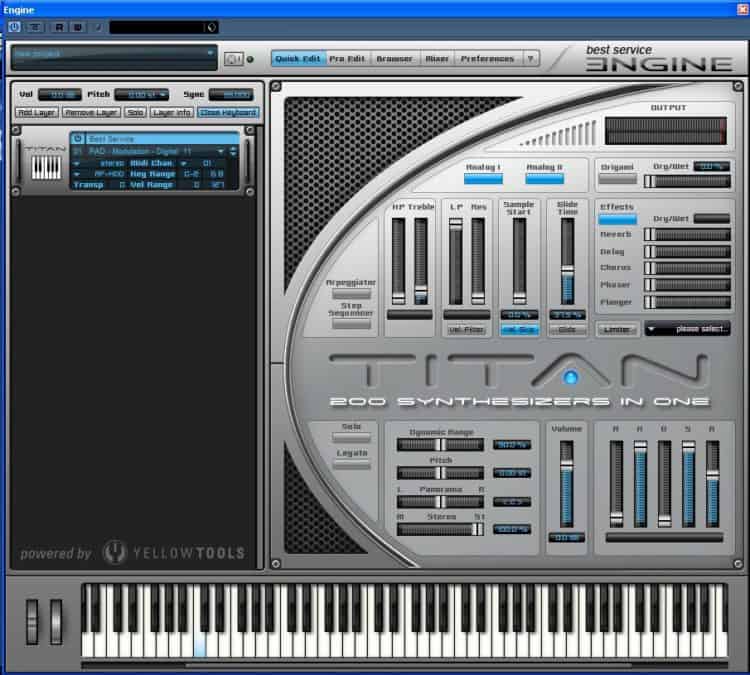Open the stereo output dropdown in the layer

click(77, 164)
